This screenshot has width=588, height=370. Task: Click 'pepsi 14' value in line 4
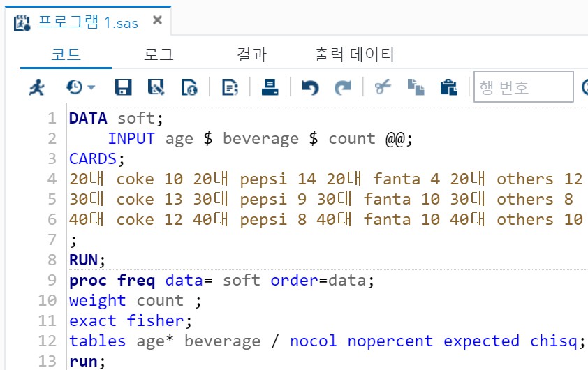point(277,179)
